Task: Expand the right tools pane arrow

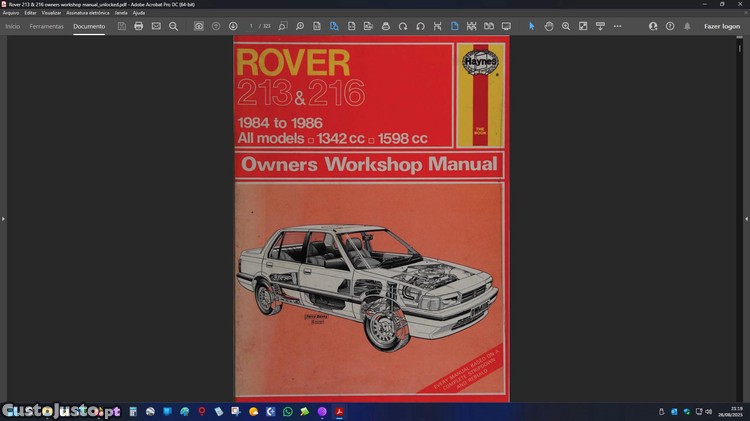Action: click(746, 218)
